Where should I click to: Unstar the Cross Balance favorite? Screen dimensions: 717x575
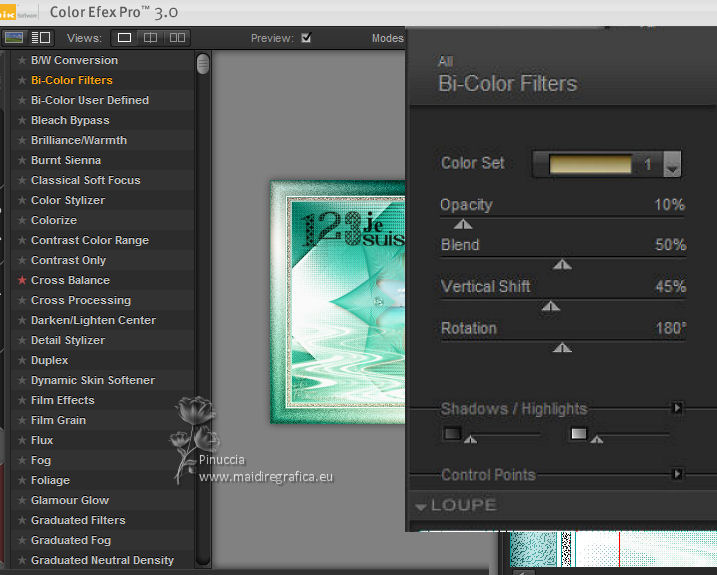click(x=21, y=280)
